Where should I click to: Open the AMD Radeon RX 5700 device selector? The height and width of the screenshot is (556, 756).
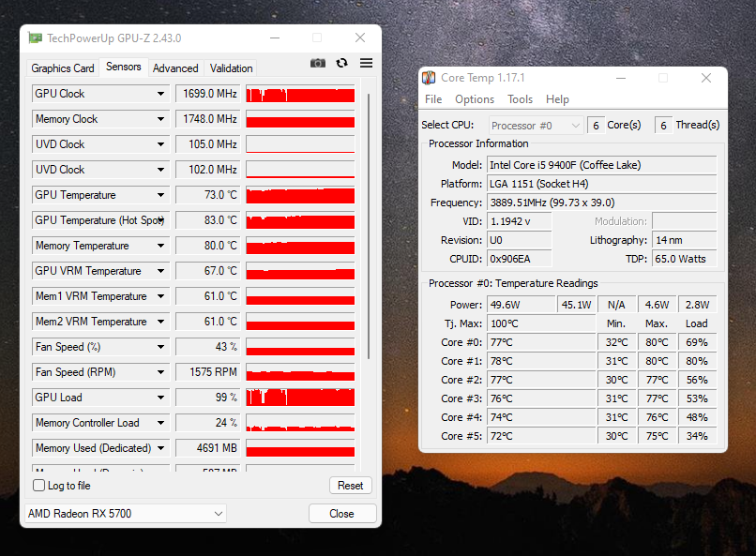coord(126,514)
